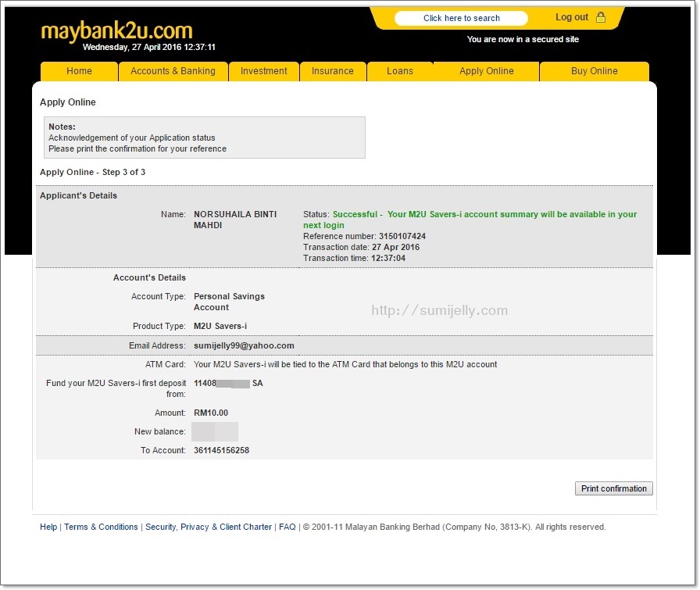Click reference number 3150107424
The width and height of the screenshot is (700, 590).
click(x=402, y=236)
